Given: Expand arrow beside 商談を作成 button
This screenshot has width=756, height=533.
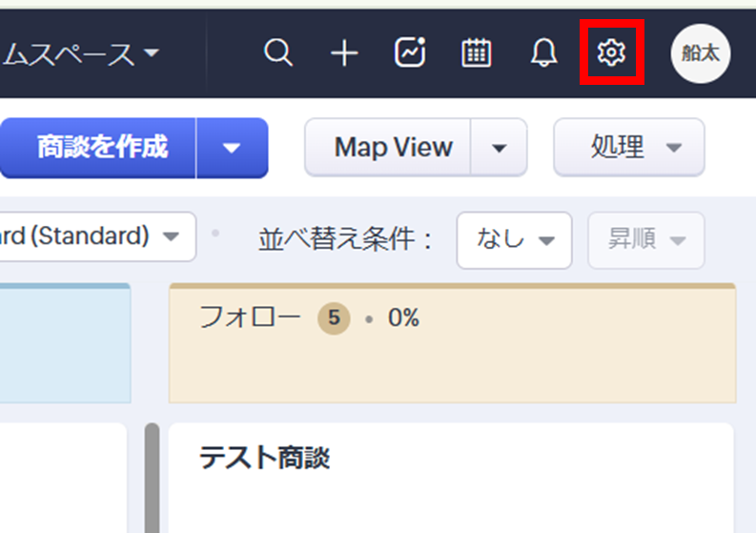Looking at the screenshot, I should point(232,148).
